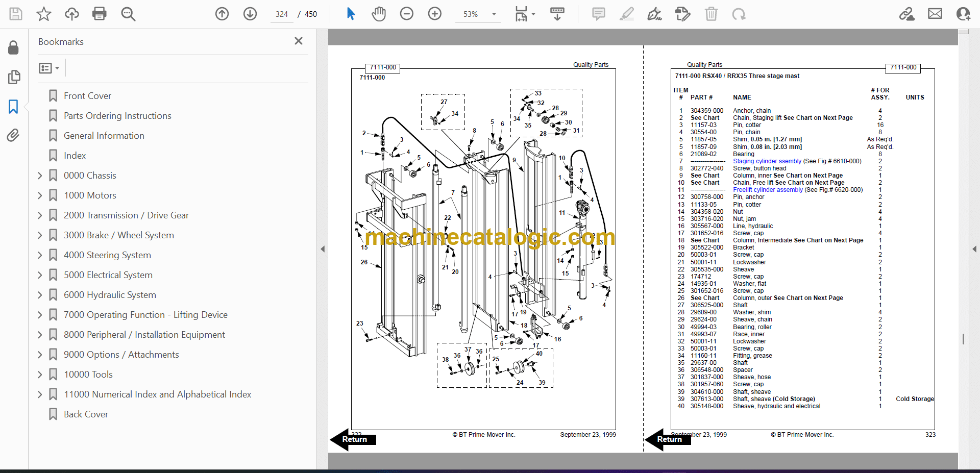Expand the 1000 Motors bookmark

click(40, 195)
